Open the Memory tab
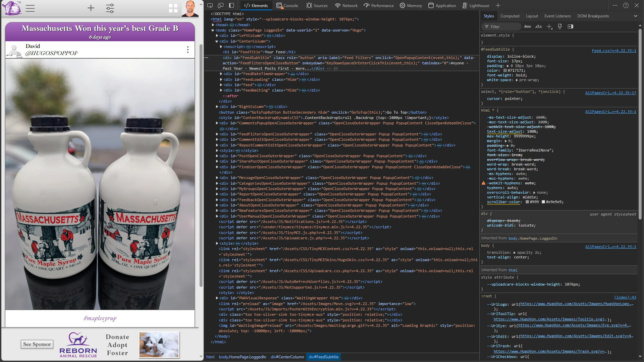 [411, 5]
